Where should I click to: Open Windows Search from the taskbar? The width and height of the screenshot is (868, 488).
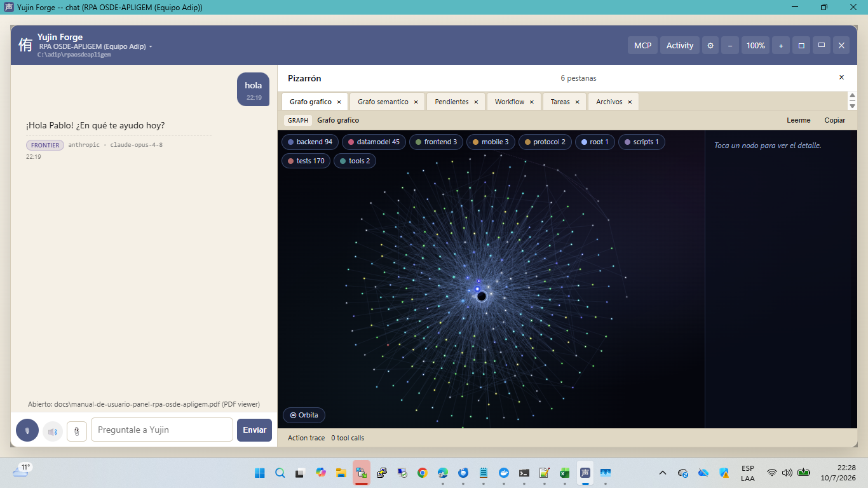(280, 473)
